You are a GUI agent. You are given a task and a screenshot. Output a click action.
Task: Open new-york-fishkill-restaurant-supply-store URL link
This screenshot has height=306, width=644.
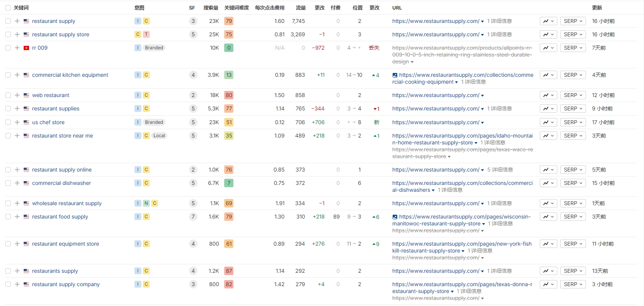(462, 247)
